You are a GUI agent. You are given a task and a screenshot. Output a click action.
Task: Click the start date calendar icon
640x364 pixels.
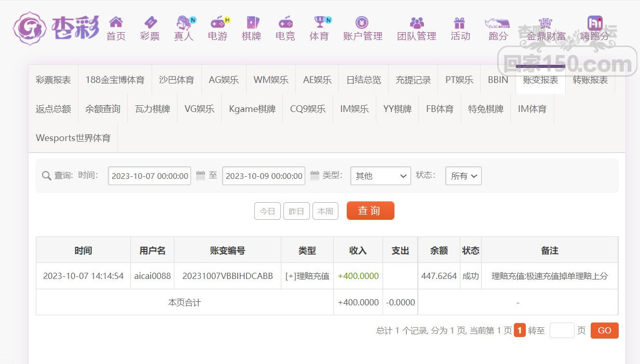pyautogui.click(x=201, y=176)
